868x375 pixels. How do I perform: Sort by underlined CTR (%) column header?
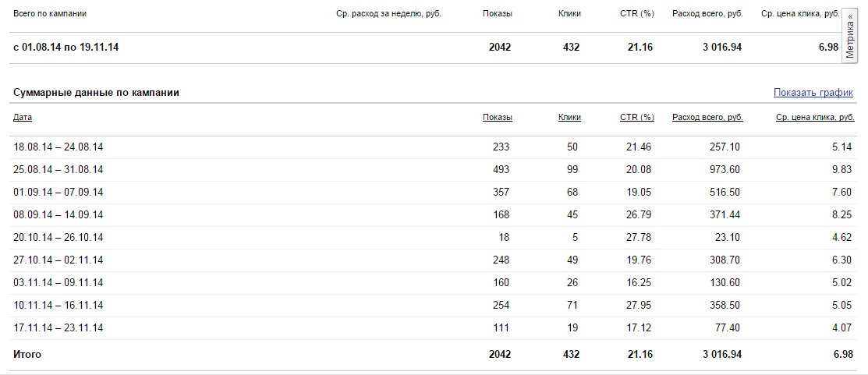pos(636,118)
